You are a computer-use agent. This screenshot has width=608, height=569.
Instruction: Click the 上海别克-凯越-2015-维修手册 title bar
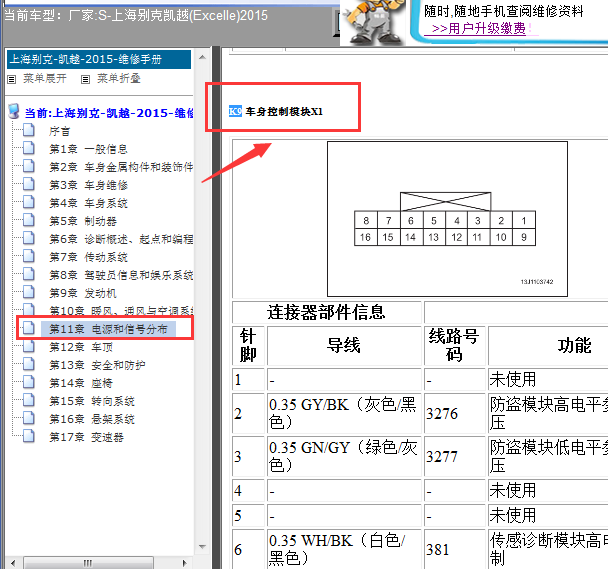point(99,59)
